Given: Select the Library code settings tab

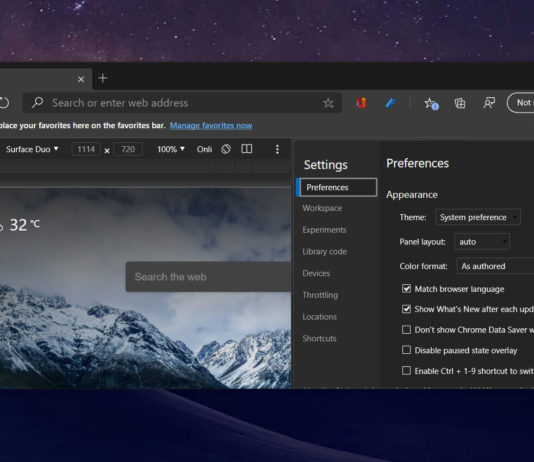Looking at the screenshot, I should pos(325,252).
